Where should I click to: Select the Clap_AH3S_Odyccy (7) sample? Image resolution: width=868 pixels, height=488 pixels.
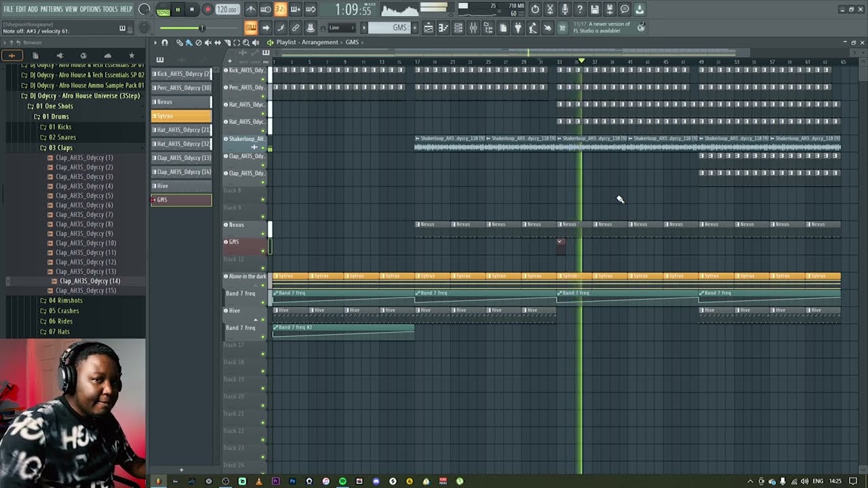click(80, 215)
